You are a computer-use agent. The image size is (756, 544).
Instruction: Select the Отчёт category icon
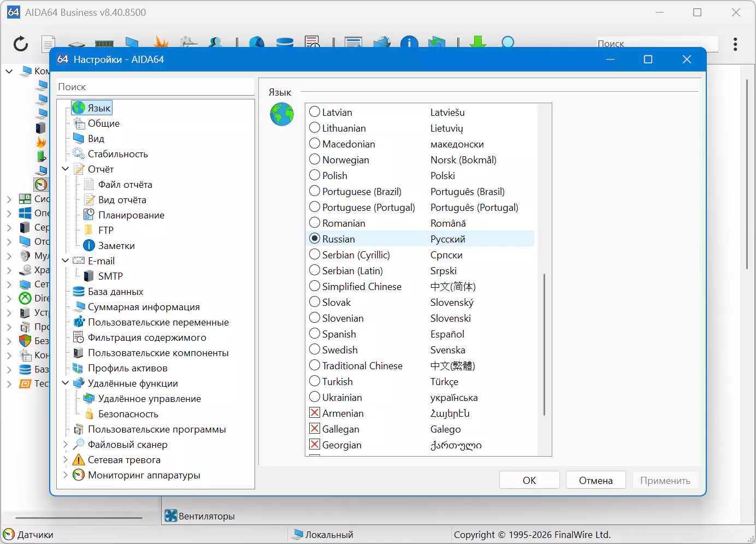79,169
